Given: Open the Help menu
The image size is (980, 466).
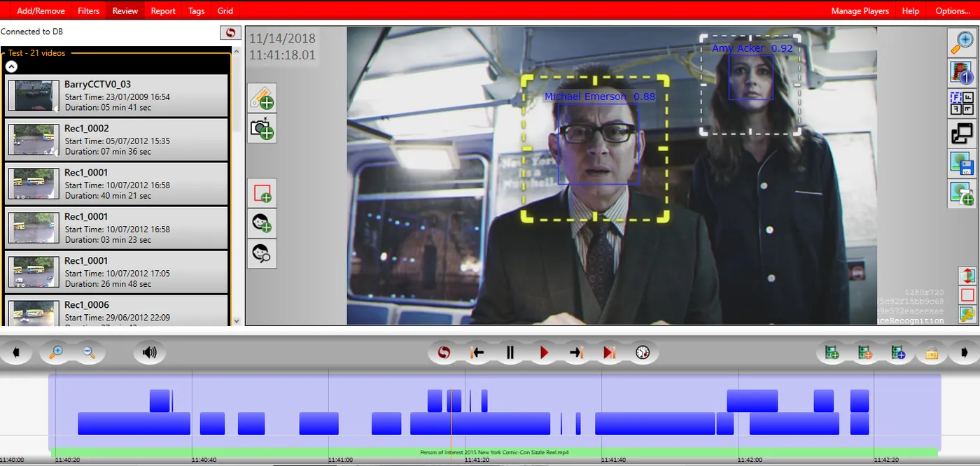Looking at the screenshot, I should coord(911,10).
